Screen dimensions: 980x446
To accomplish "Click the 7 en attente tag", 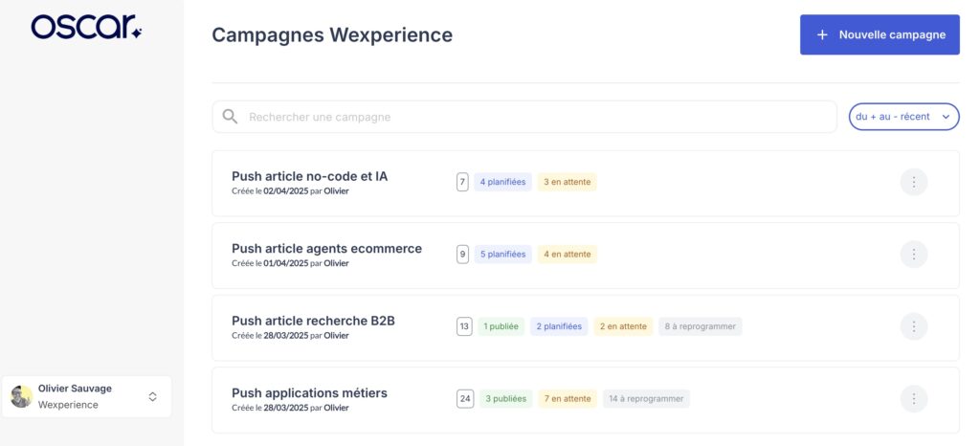I will click(x=568, y=398).
